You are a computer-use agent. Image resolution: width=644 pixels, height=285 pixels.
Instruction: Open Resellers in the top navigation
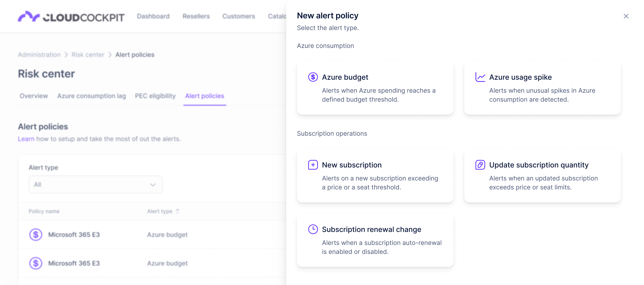click(x=196, y=16)
